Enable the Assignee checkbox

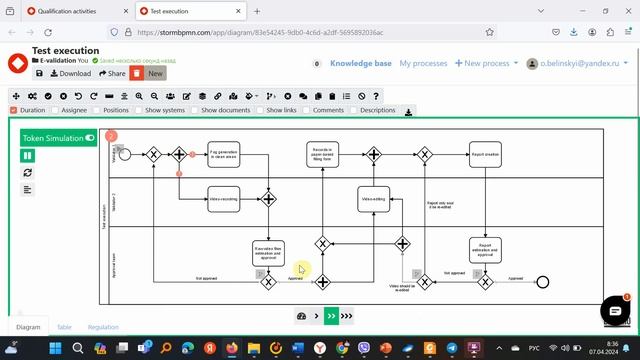pos(55,110)
